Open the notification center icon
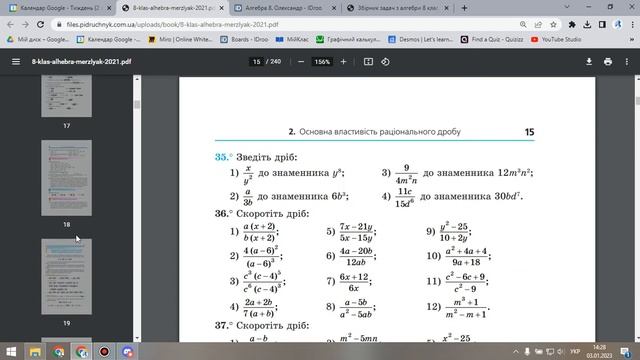This screenshot has width=640, height=360. click(625, 351)
